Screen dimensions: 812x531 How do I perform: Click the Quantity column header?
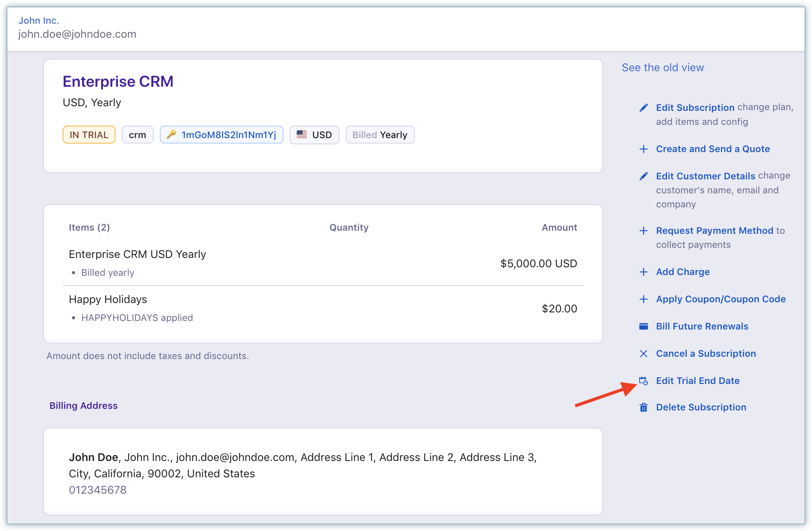click(x=349, y=228)
